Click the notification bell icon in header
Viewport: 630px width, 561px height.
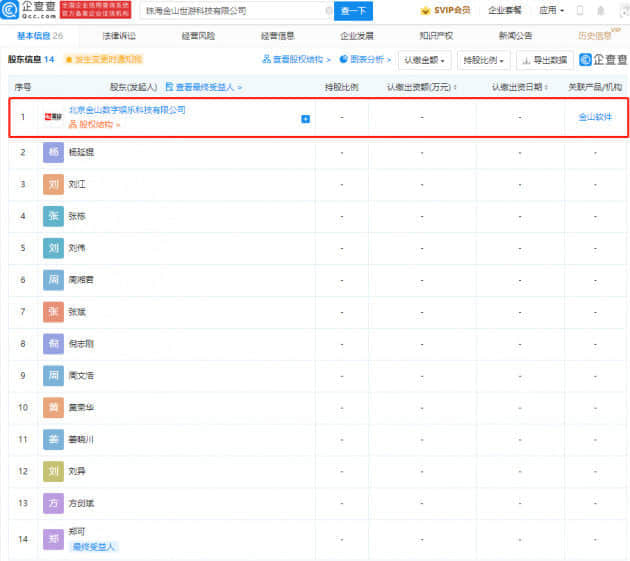pos(601,10)
